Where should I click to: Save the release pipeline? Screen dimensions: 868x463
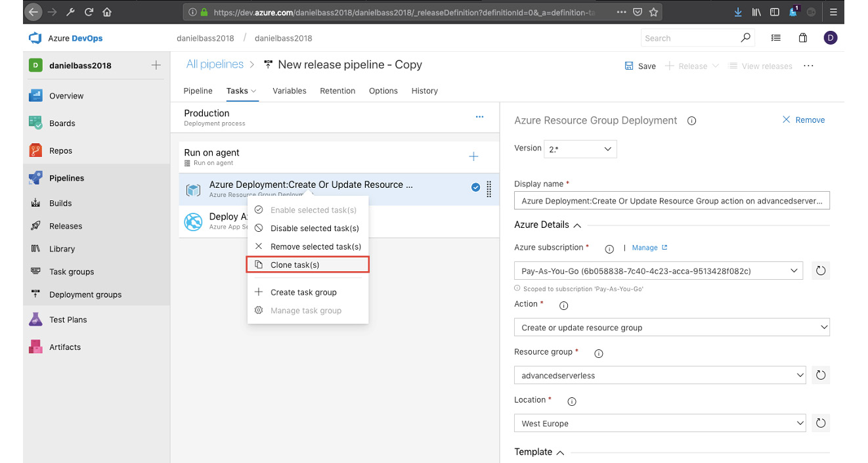pos(640,66)
